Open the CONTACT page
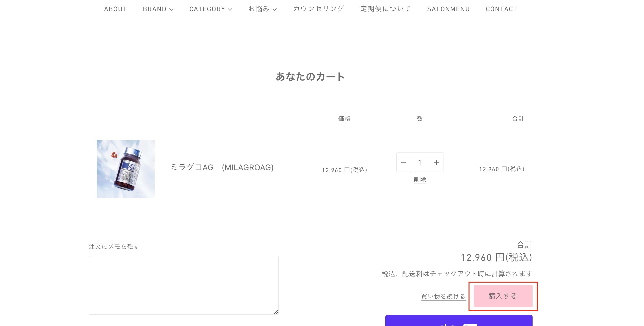The width and height of the screenshot is (644, 326). [501, 9]
